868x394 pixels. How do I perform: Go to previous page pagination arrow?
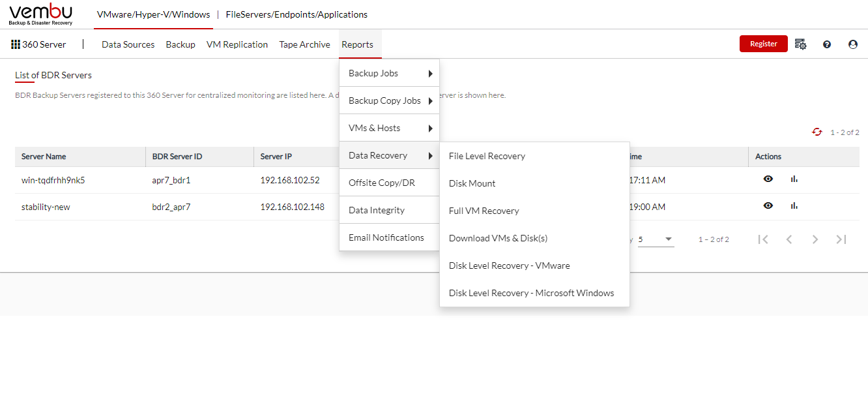tap(789, 239)
